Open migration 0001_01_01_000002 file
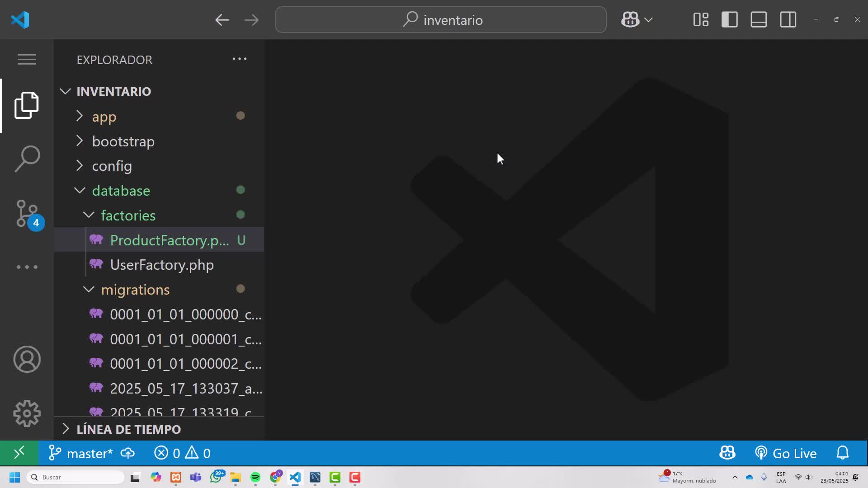Viewport: 868px width, 488px height. [159, 363]
